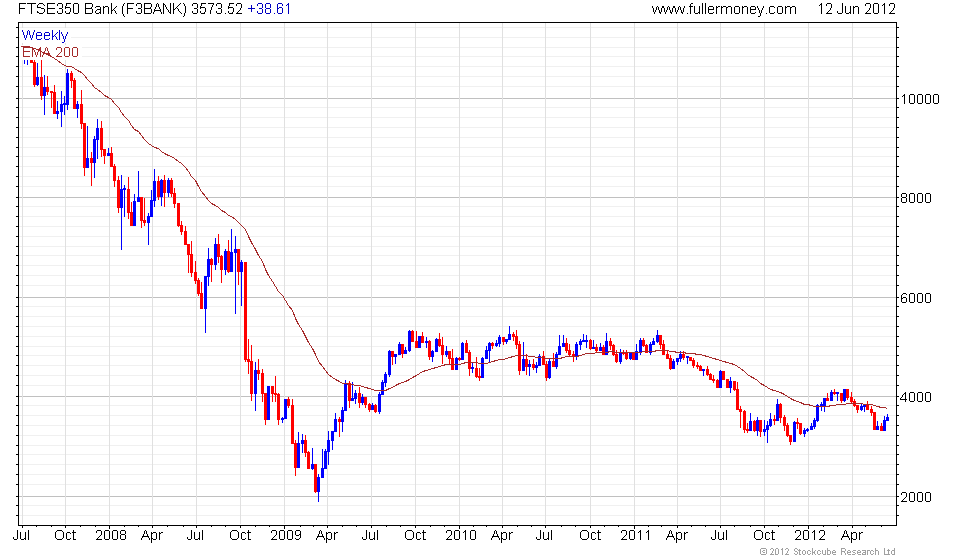980x560 pixels.
Task: Click the 10000 price axis label
Action: coord(919,99)
